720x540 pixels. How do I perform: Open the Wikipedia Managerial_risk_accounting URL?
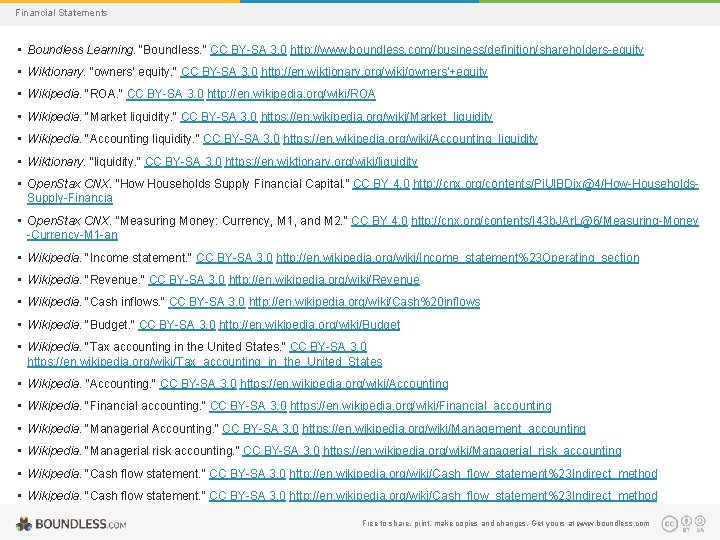[x=472, y=451]
